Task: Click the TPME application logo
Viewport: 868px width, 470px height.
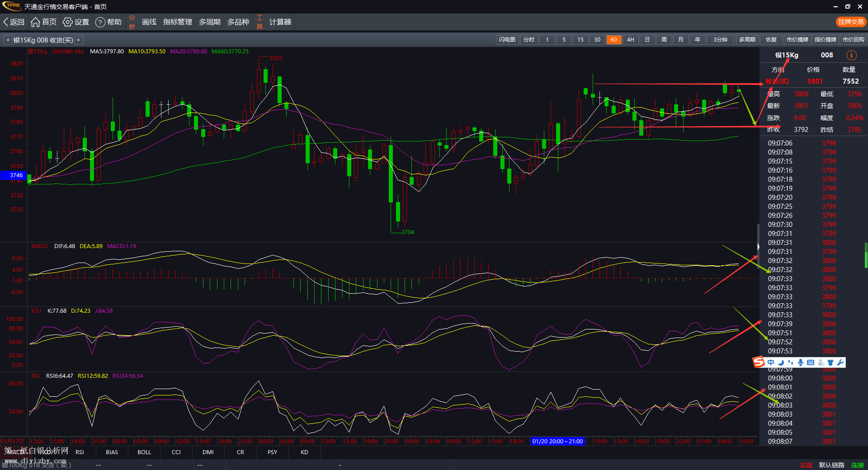Action: pyautogui.click(x=12, y=6)
